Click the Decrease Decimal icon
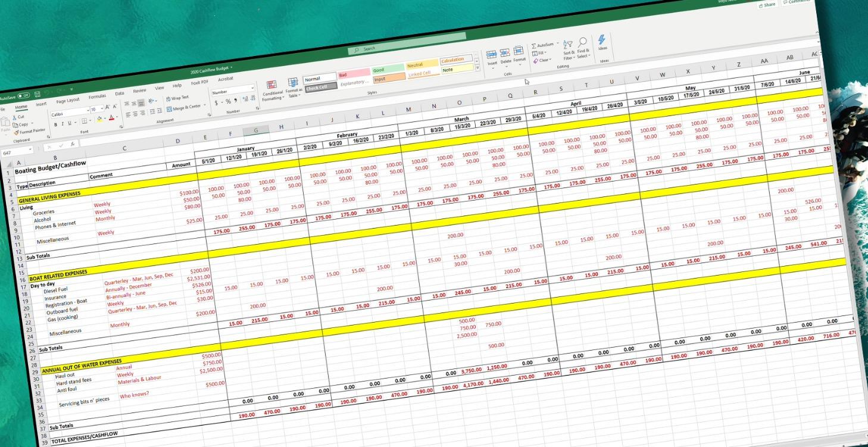This screenshot has width=868, height=447. (x=253, y=98)
